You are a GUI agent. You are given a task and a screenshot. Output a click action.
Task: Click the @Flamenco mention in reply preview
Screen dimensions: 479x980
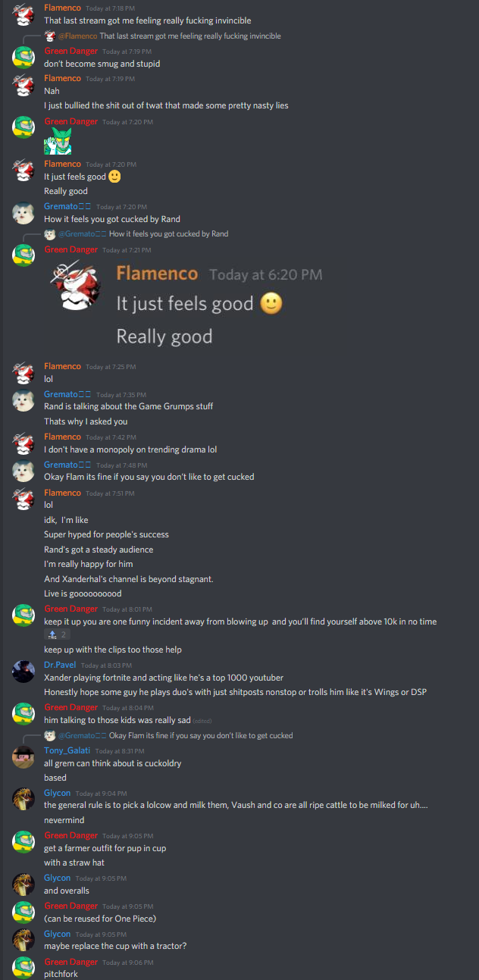pos(77,36)
